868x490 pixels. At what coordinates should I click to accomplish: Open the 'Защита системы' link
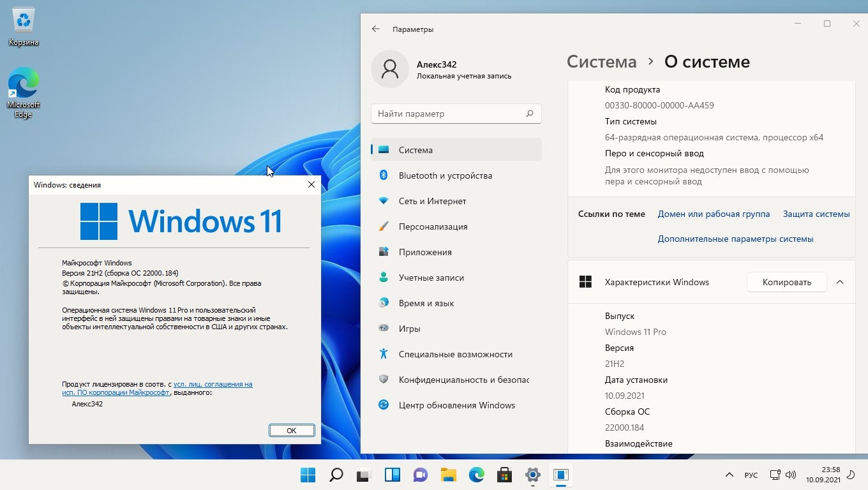[x=816, y=214]
